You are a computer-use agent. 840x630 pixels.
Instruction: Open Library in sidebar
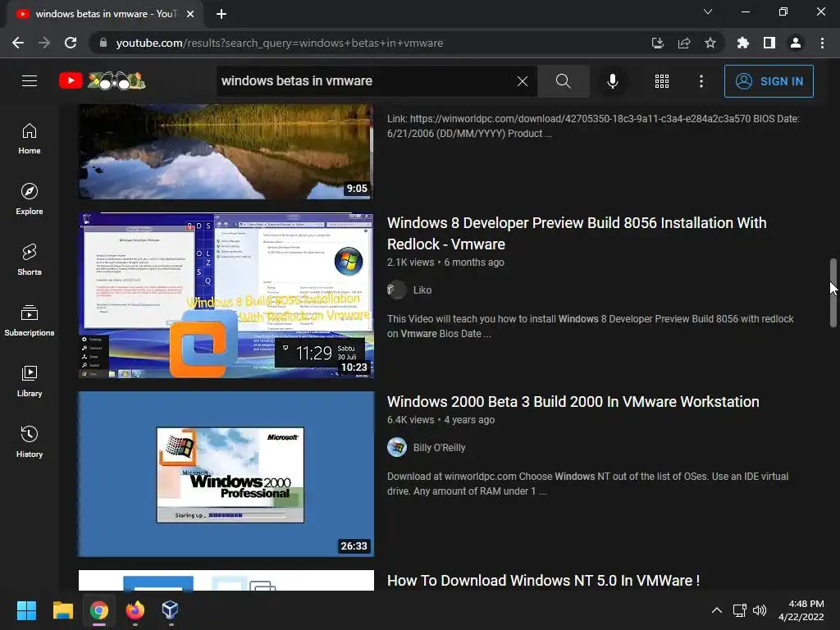(30, 381)
